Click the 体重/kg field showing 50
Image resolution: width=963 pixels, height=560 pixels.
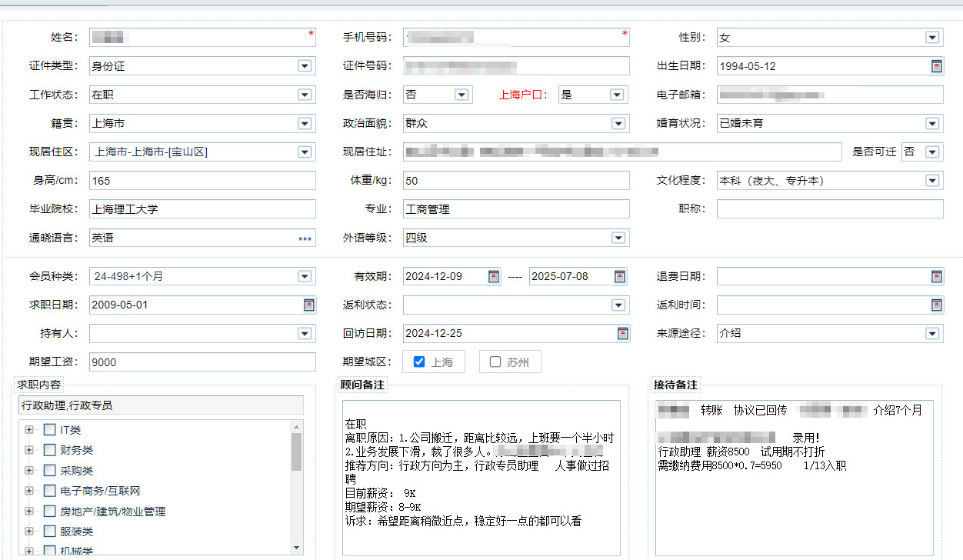[516, 181]
